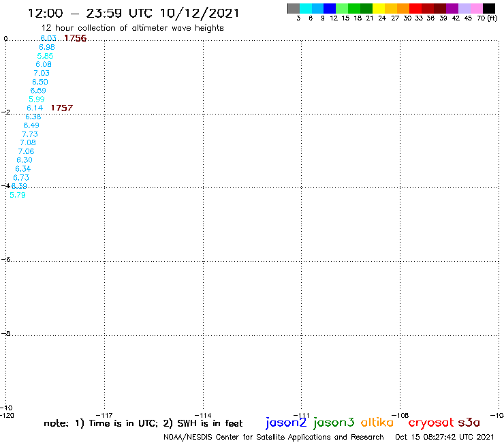This screenshot has height=443, width=504.
Task: Click the 'note: 1) Time is in UTC' text
Action: (101, 423)
